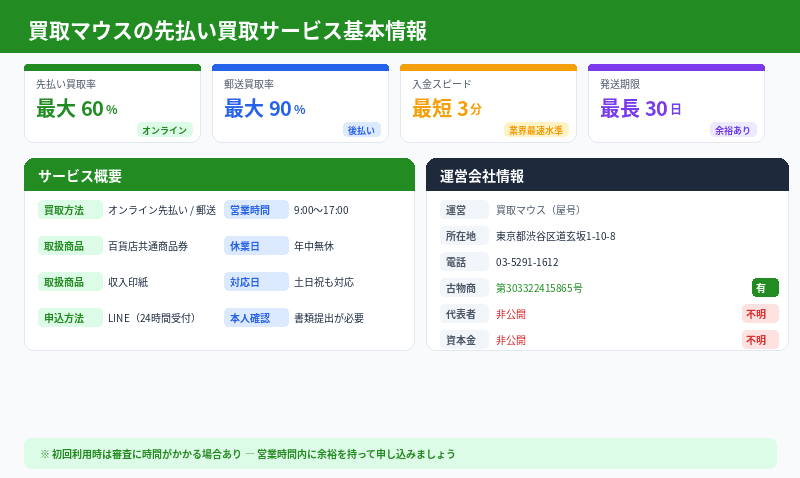
Task: Select the 最大 60% value
Action: (77, 109)
